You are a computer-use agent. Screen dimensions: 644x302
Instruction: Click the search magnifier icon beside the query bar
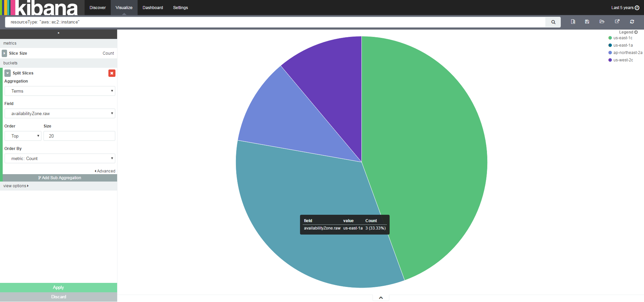tap(553, 22)
